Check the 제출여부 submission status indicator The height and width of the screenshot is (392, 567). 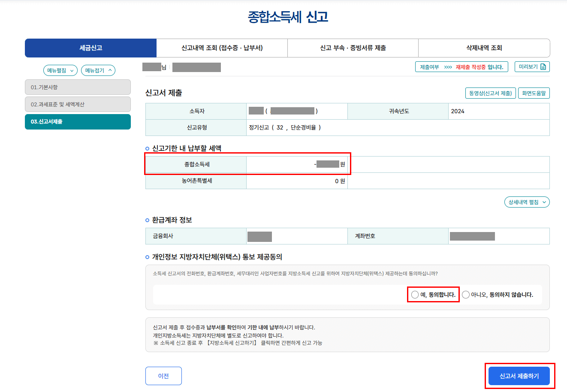(461, 66)
